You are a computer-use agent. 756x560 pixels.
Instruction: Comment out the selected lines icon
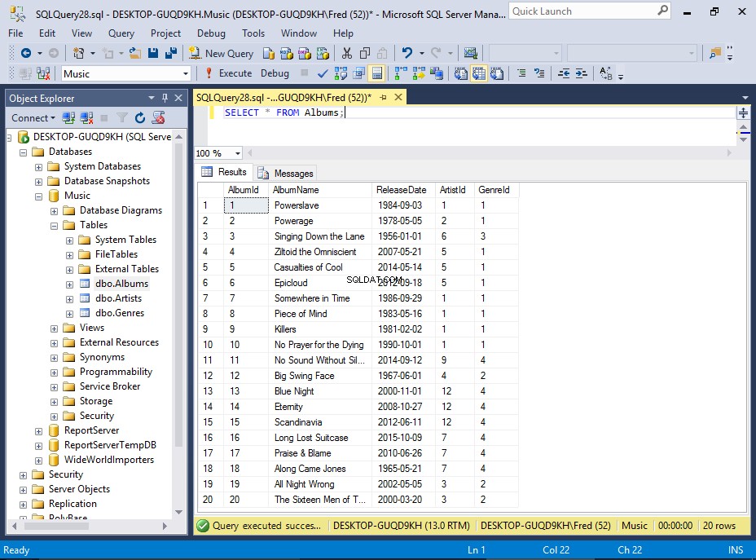pyautogui.click(x=521, y=73)
